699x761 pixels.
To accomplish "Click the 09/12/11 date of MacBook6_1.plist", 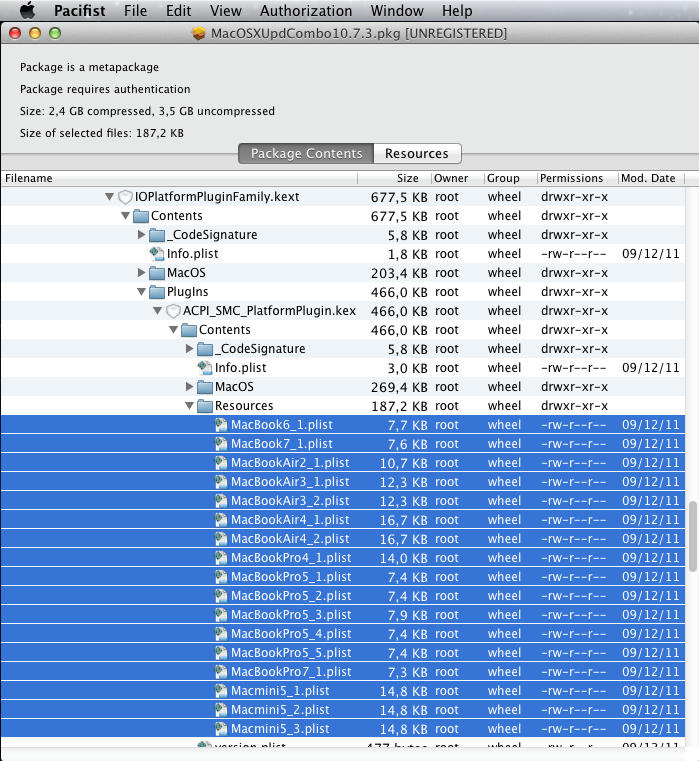I will tap(650, 425).
